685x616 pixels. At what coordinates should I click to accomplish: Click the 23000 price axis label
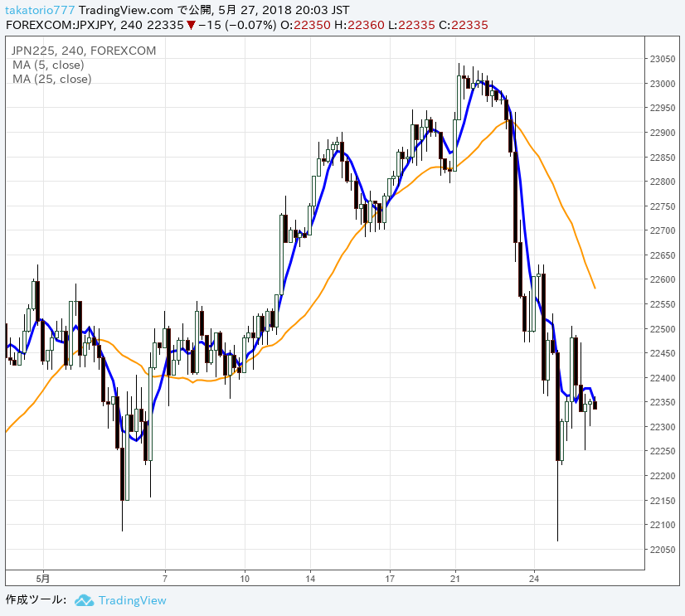coord(662,84)
